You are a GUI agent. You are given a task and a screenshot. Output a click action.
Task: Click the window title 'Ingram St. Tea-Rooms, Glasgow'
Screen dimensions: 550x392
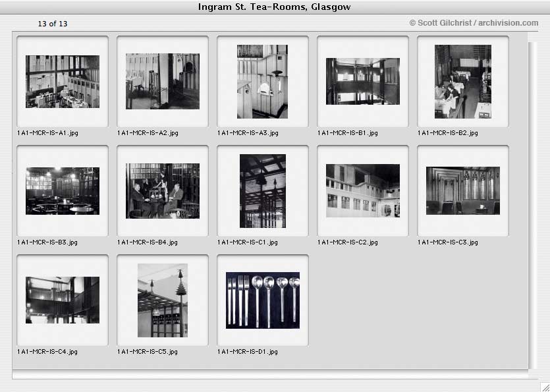(x=274, y=7)
